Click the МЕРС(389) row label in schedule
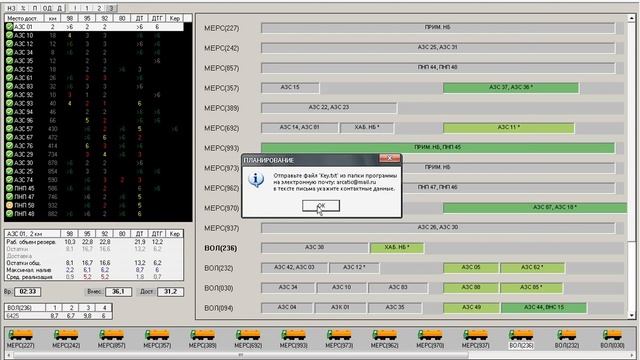The height and width of the screenshot is (360, 640). click(222, 108)
